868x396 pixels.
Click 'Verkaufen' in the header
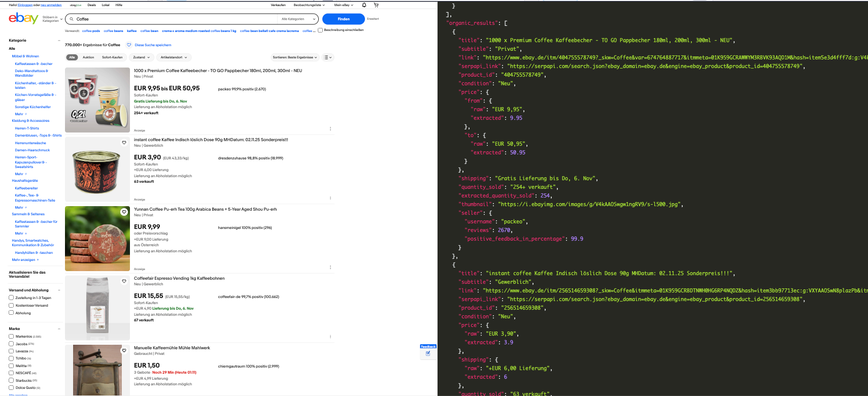(x=278, y=5)
